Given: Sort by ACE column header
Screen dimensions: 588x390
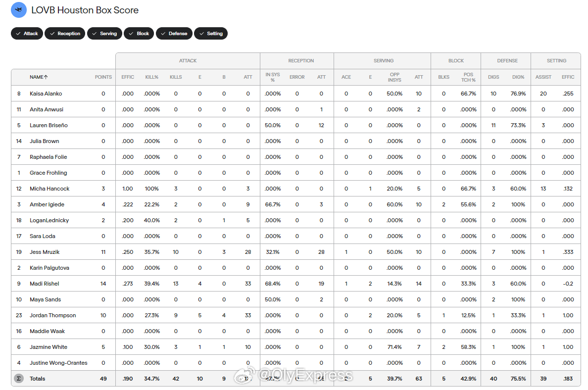Looking at the screenshot, I should point(346,77).
